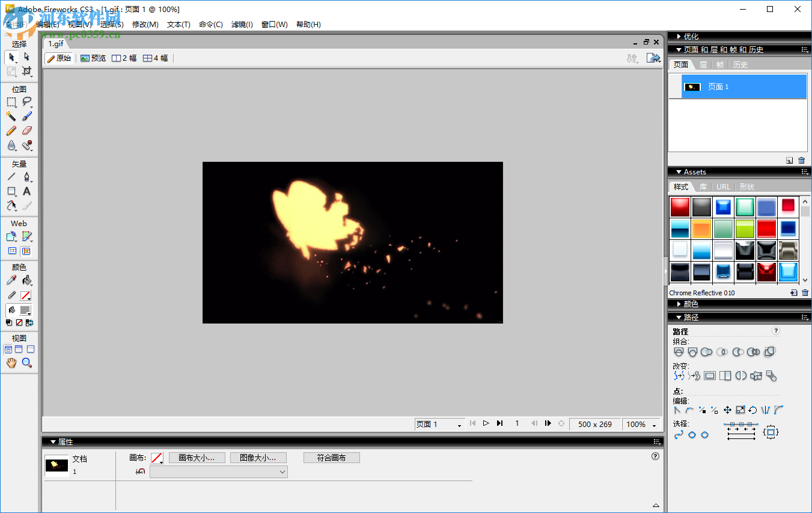Select the Pointer tool
This screenshot has height=513, width=812.
[x=11, y=57]
